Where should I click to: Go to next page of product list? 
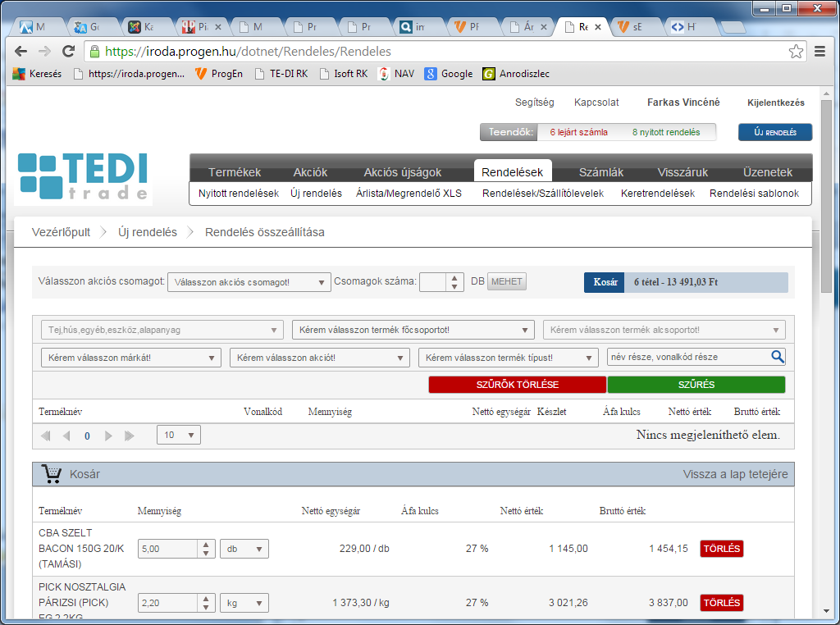108,436
